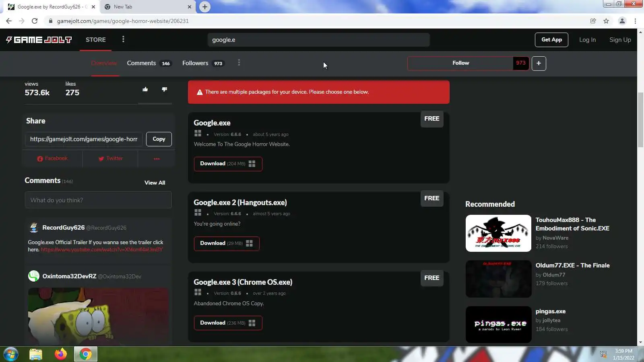
Task: Switch to the New Tab browser tab
Action: 147,7
